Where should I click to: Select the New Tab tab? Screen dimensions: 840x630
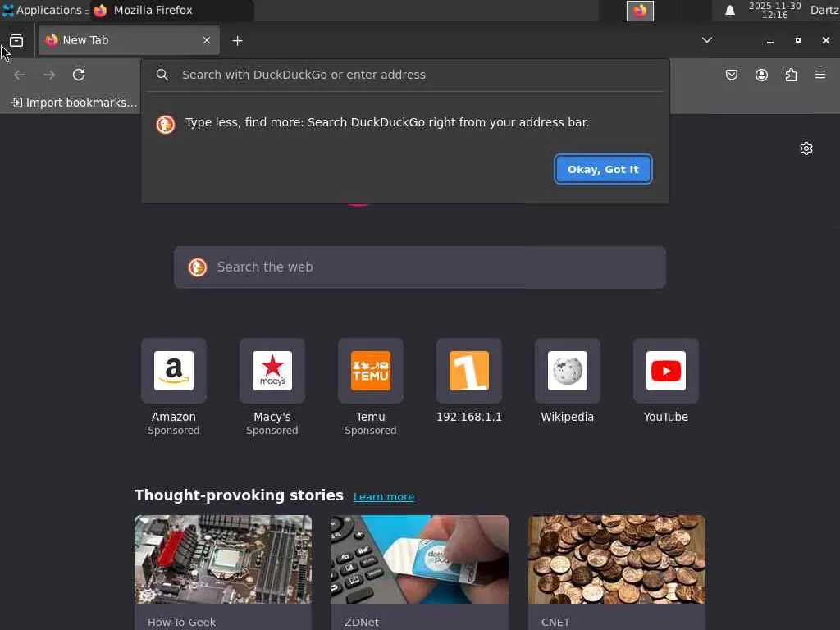129,40
